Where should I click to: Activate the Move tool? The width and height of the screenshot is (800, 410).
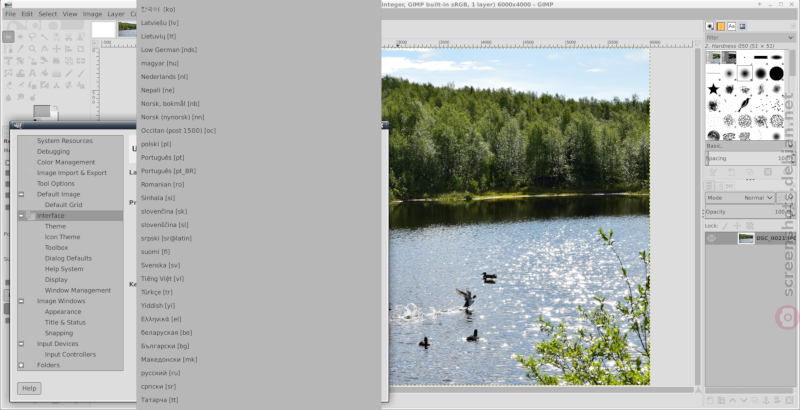[x=56, y=49]
